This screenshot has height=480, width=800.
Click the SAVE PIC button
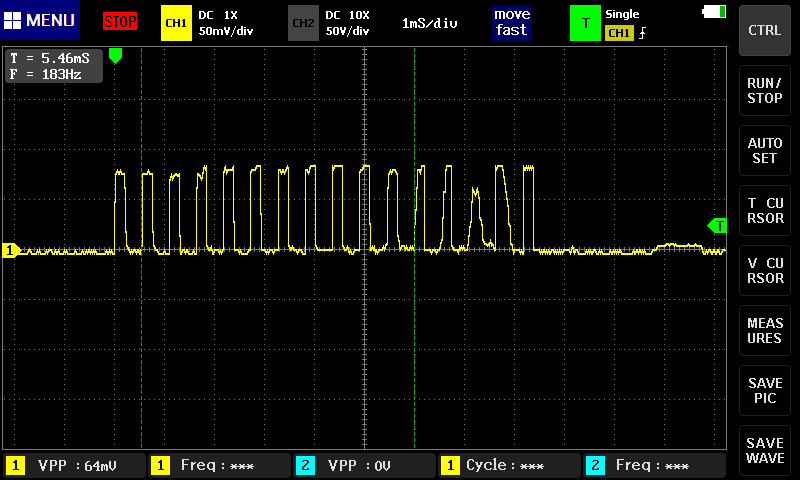coord(764,391)
